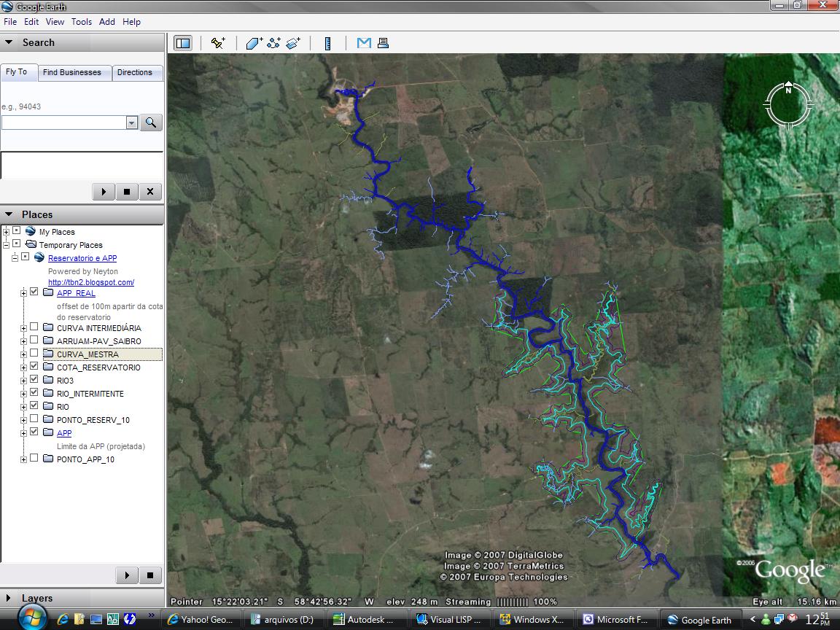840x630 pixels.
Task: Clear search results with X button
Action: click(x=150, y=192)
